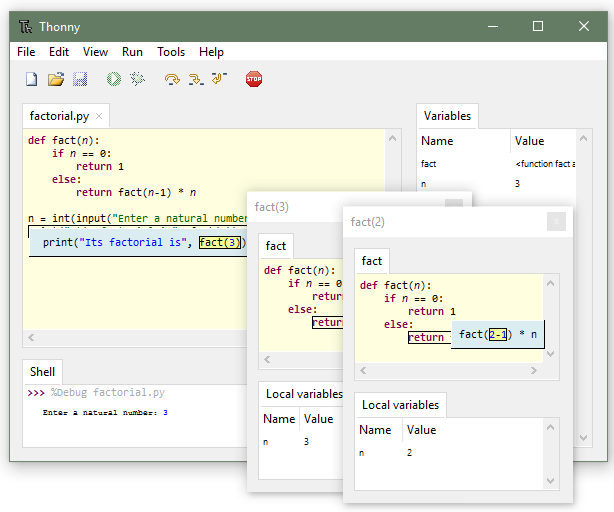The image size is (614, 512).
Task: Close the fact(2) frame window
Action: [x=556, y=222]
